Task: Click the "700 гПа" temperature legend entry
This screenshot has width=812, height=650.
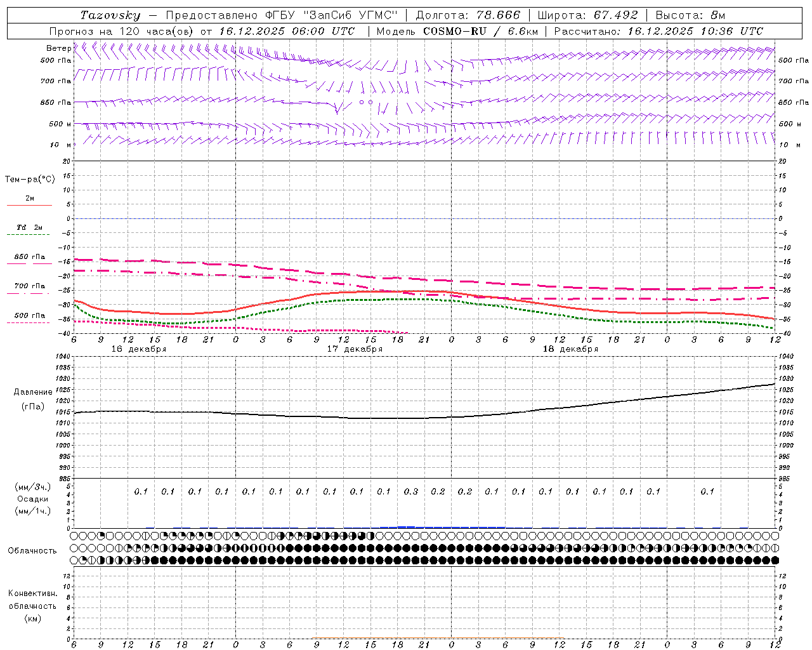Action: coord(30,286)
